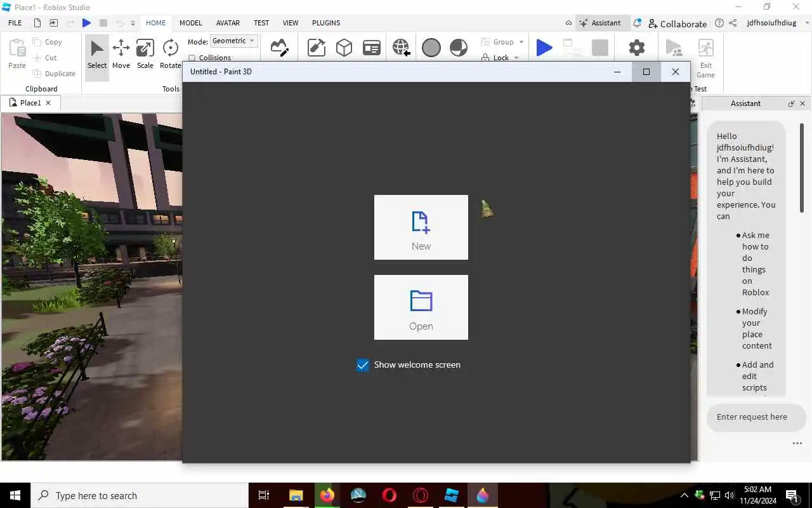
Task: Open the Mode Geometric dropdown
Action: 234,41
